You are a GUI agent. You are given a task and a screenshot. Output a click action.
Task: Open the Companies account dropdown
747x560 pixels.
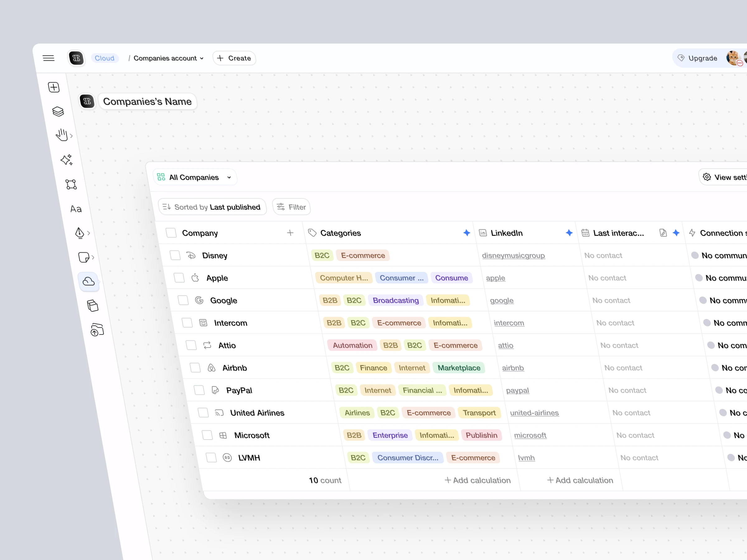coord(168,58)
